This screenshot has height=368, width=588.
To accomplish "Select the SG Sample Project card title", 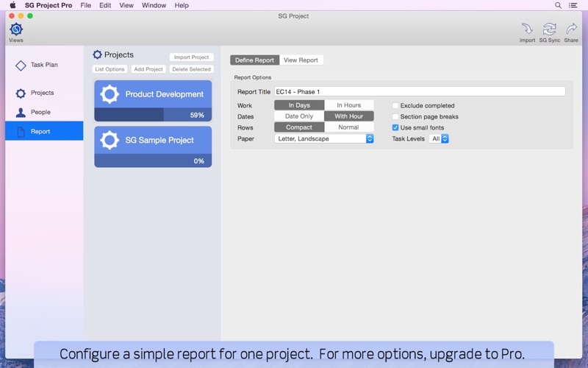I will tap(159, 140).
